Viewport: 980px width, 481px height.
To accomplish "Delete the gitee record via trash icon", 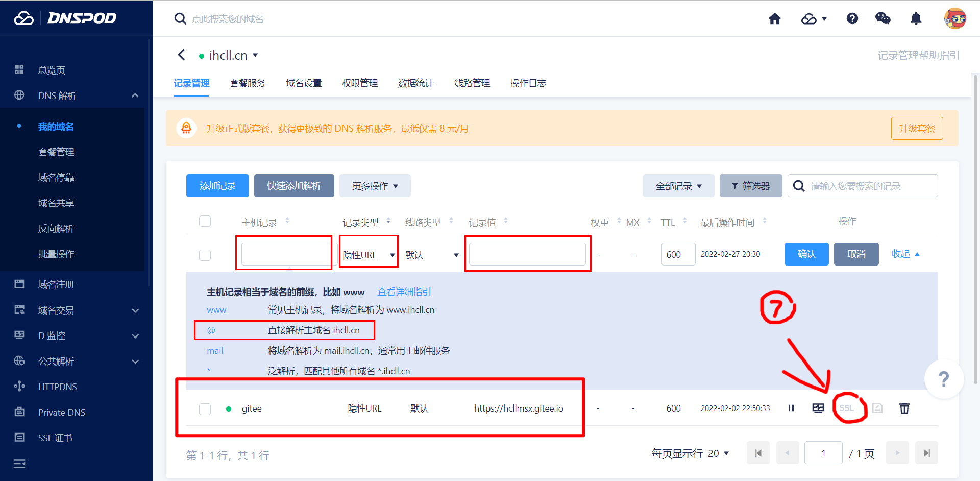I will click(x=904, y=408).
